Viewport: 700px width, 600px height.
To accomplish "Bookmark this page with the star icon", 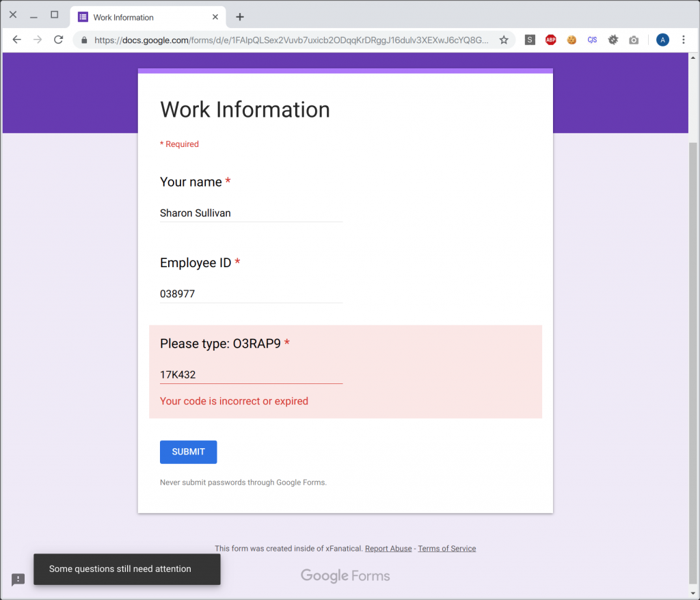I will click(x=504, y=40).
